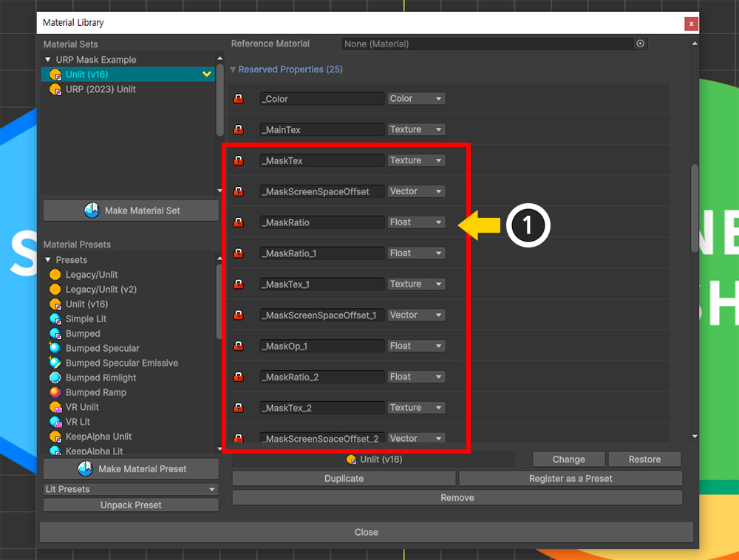Click lock icon of _MaskScreenSpaceOffset row
739x560 pixels.
(239, 191)
